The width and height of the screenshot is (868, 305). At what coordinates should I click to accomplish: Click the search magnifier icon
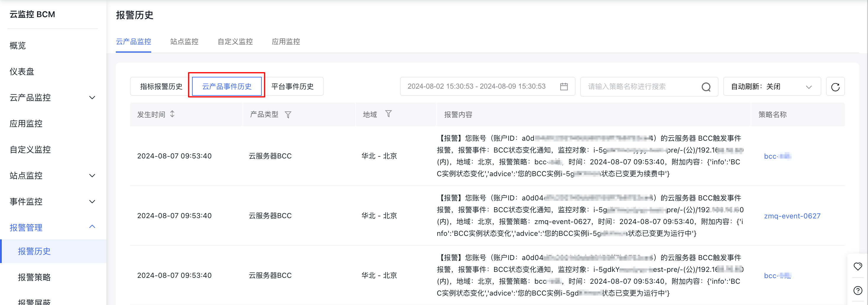tap(706, 87)
